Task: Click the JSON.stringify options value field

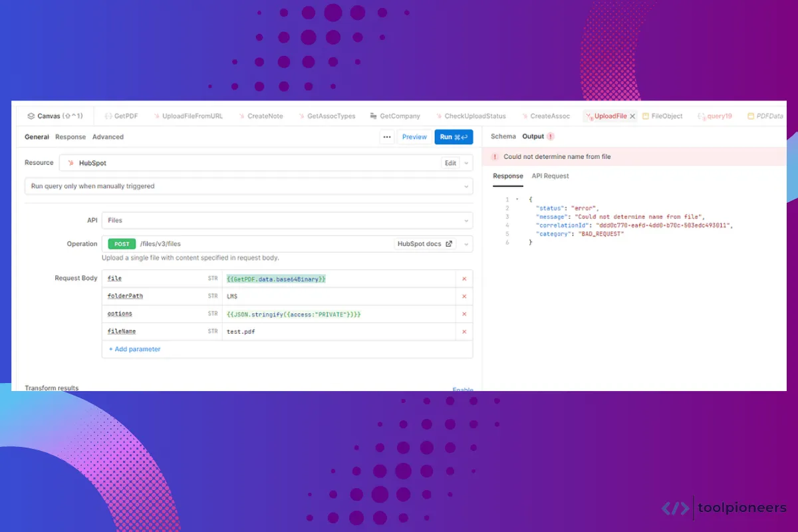Action: point(339,314)
